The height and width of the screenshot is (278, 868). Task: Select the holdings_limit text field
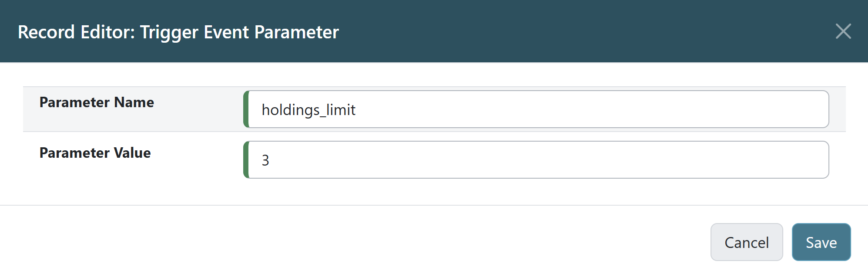pos(435,109)
